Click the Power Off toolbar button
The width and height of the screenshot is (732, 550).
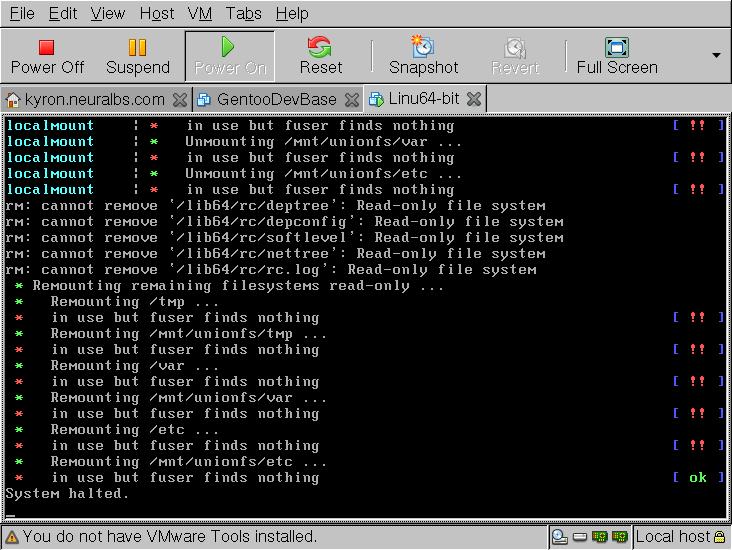pyautogui.click(x=47, y=56)
